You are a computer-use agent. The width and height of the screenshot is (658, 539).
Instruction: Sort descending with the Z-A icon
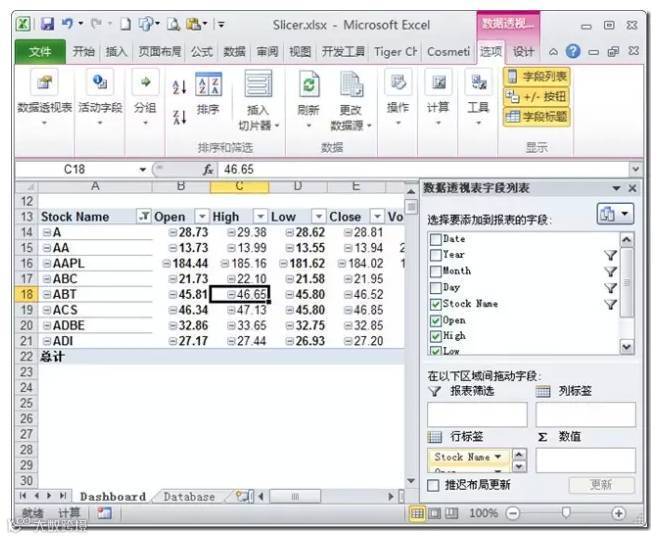click(179, 117)
